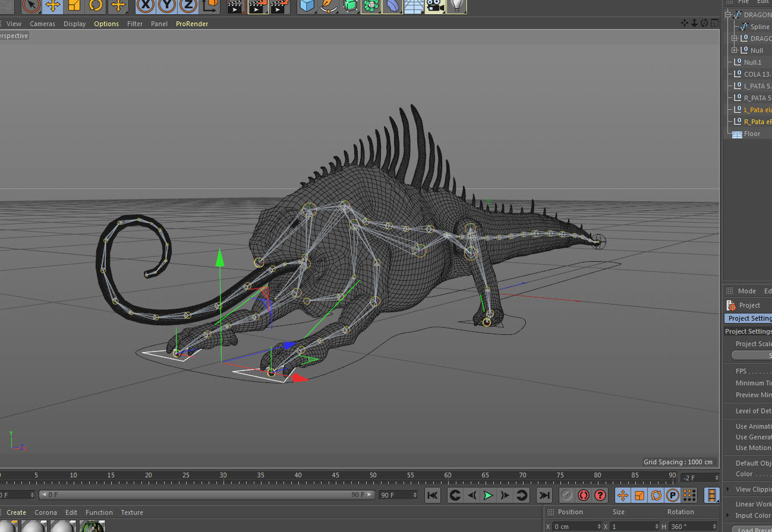Expand the Null object under DRAGON
The width and height of the screenshot is (772, 532).
(x=735, y=50)
